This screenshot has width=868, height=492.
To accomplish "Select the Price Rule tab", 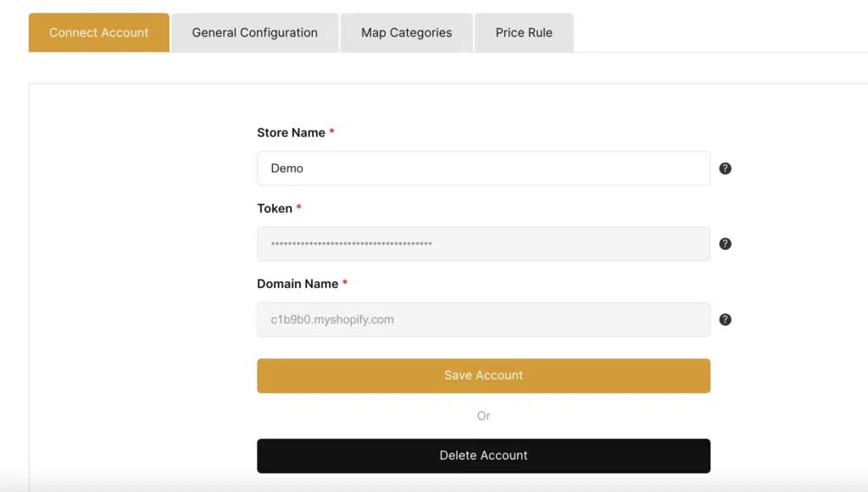I will (524, 33).
